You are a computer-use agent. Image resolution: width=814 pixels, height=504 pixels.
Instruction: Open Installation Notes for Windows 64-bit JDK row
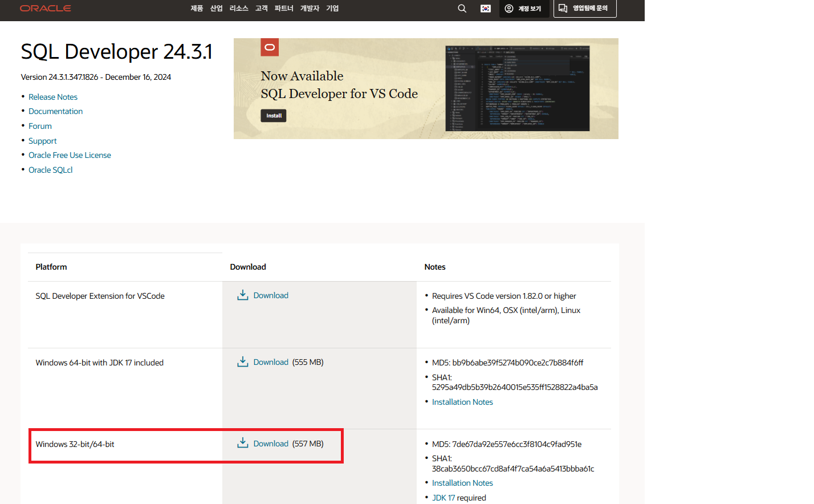(462, 402)
